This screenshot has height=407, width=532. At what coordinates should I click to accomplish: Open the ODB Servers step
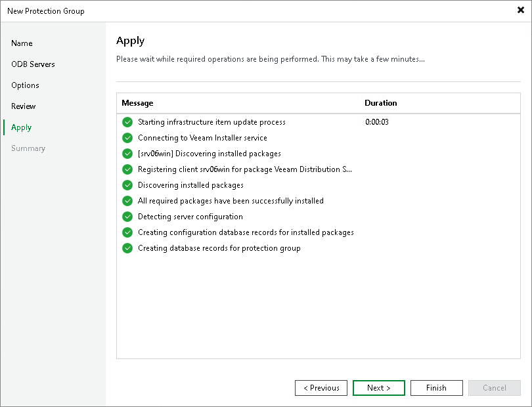coord(33,64)
